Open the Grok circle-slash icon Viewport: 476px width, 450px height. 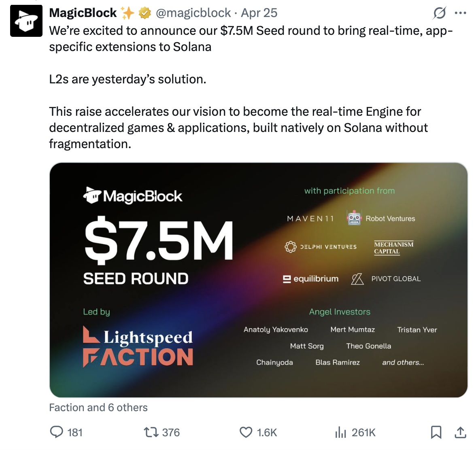[440, 13]
